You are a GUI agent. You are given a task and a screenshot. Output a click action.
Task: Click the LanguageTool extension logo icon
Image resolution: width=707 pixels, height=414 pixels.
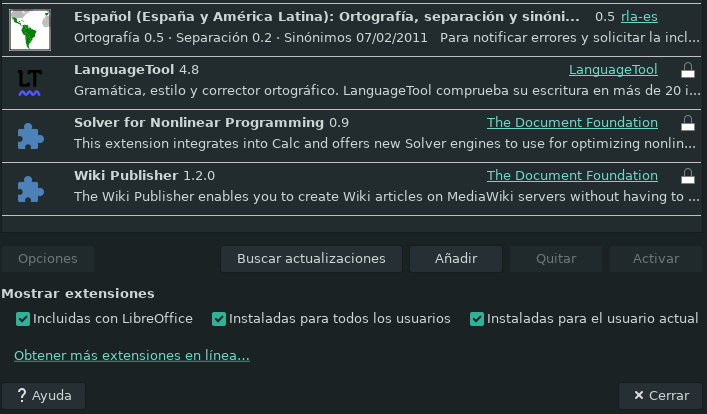coord(30,82)
